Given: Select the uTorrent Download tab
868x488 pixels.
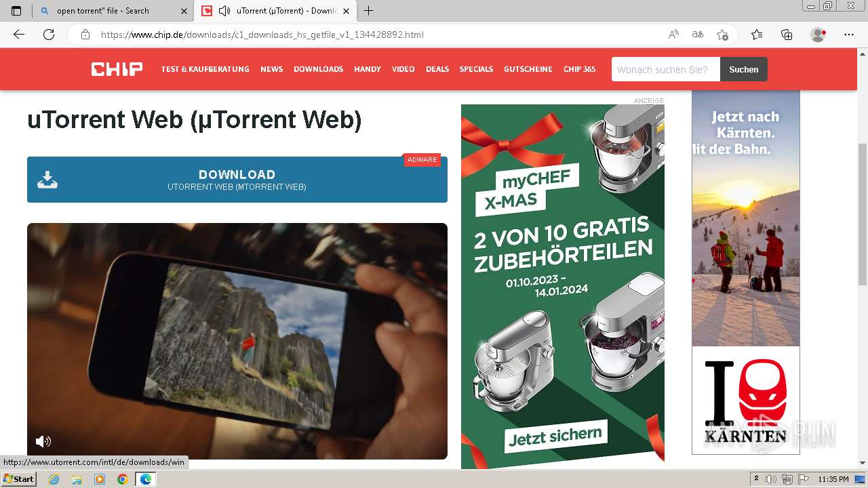Looking at the screenshot, I should click(x=275, y=11).
